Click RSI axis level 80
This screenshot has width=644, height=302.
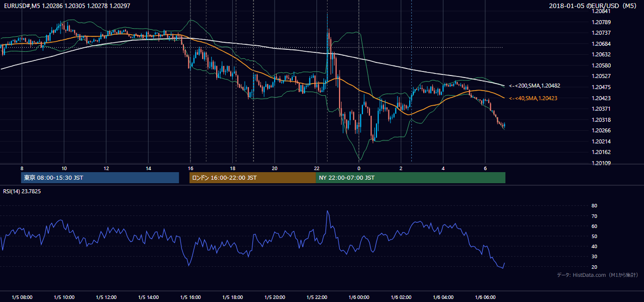pyautogui.click(x=594, y=206)
